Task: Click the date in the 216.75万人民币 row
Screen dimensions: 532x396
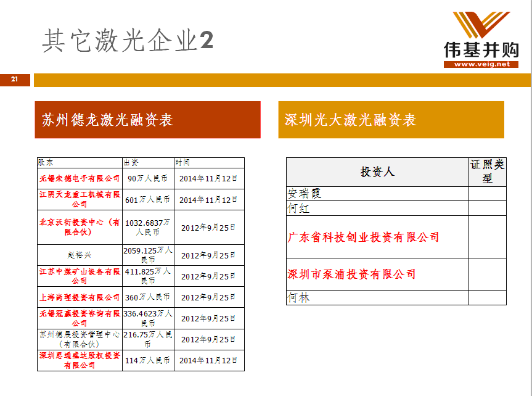Action: tap(209, 339)
